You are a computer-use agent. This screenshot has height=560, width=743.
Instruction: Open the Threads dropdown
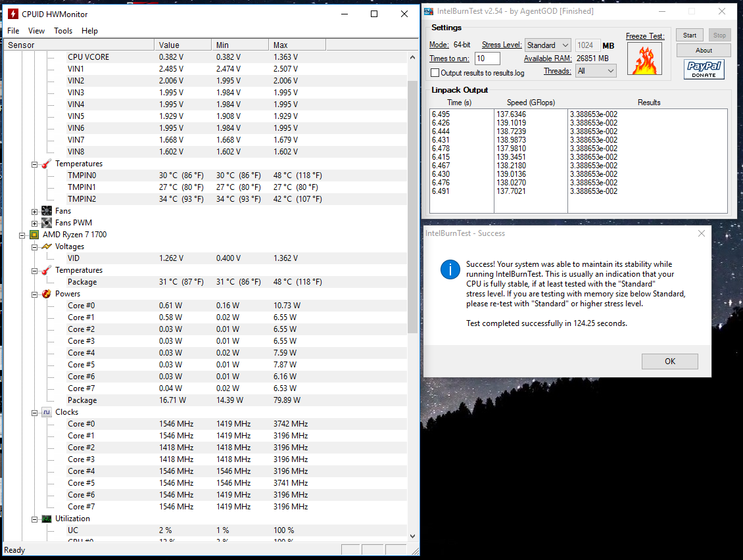(x=596, y=71)
